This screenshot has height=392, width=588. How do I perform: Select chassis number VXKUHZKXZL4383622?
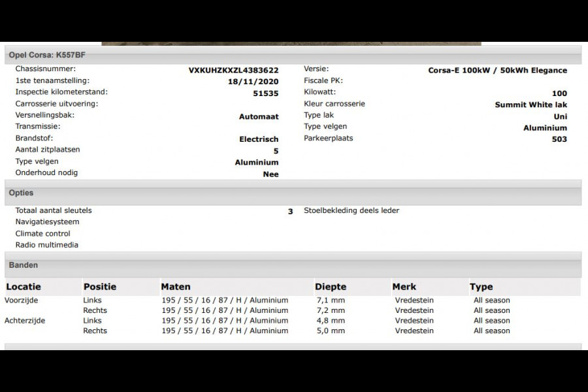coord(233,70)
